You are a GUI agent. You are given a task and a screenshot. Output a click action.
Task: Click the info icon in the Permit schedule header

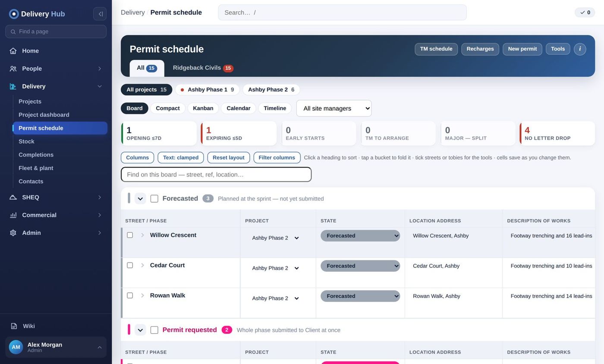580,49
